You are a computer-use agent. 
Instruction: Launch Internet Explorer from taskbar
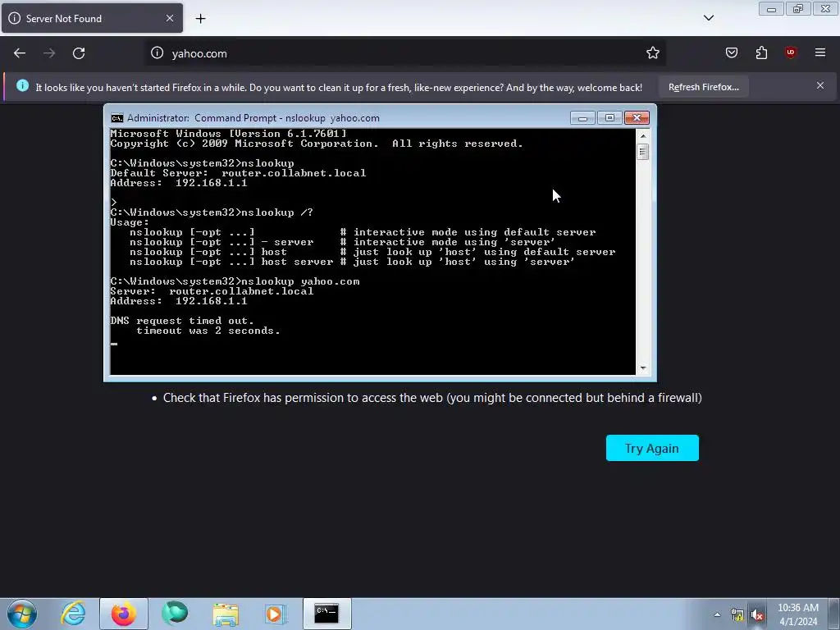[73, 614]
